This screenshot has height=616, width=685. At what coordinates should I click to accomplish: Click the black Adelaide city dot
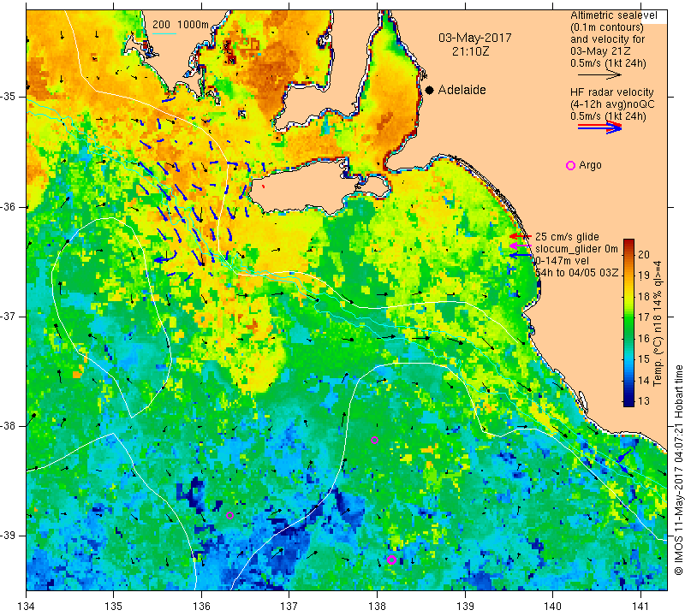[x=430, y=90]
